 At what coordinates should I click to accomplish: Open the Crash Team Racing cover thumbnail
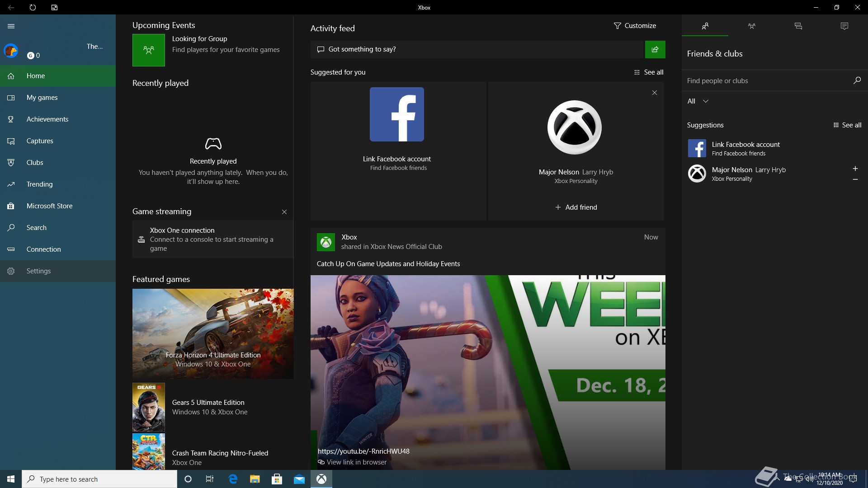coord(149,452)
